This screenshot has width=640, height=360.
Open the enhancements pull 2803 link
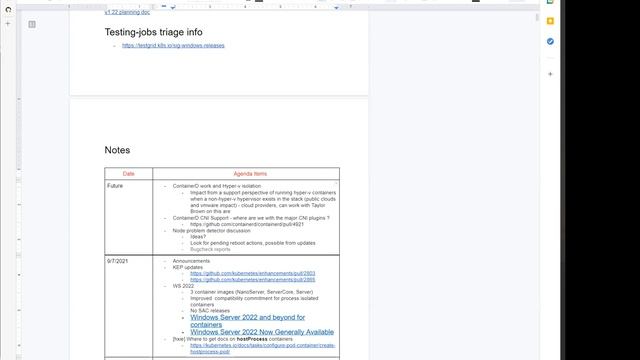coord(252,273)
